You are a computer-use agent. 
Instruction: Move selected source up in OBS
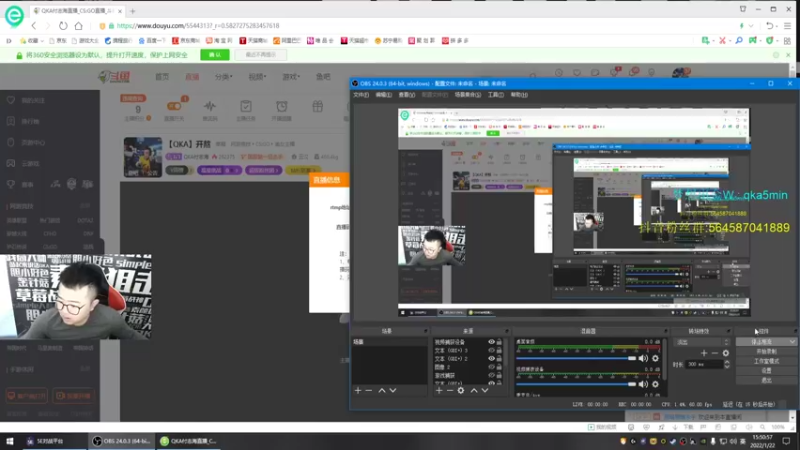click(473, 390)
